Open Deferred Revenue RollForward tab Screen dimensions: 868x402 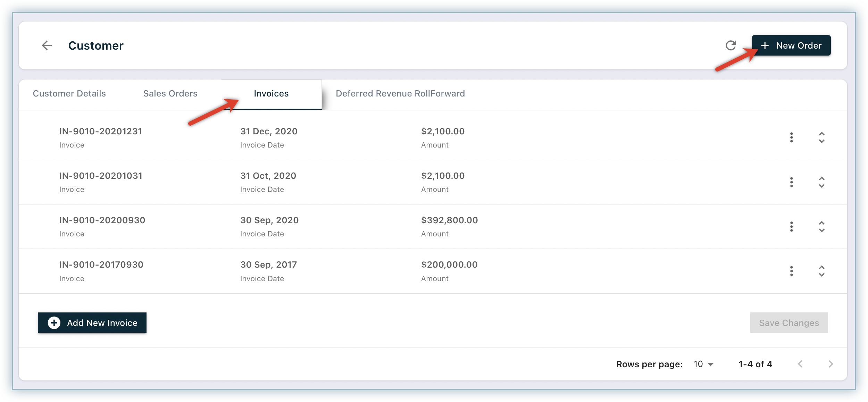coord(400,93)
